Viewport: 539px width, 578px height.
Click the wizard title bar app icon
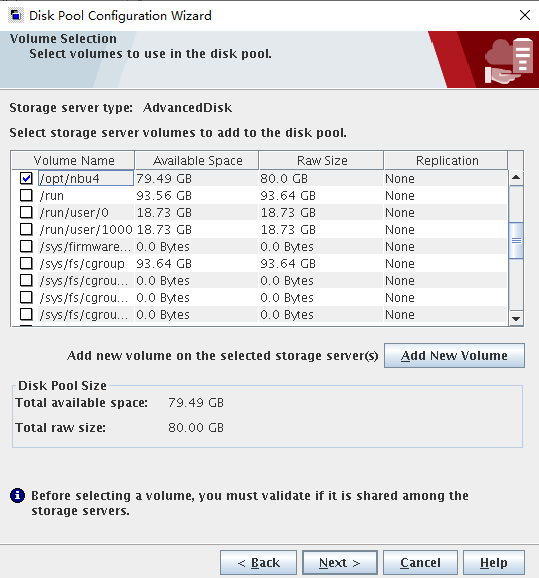point(15,15)
